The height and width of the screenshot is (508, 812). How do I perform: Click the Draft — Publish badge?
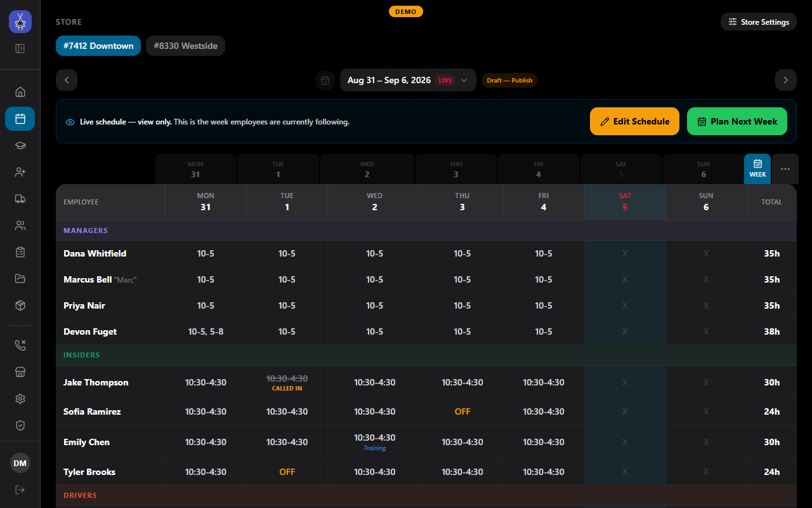(x=509, y=81)
